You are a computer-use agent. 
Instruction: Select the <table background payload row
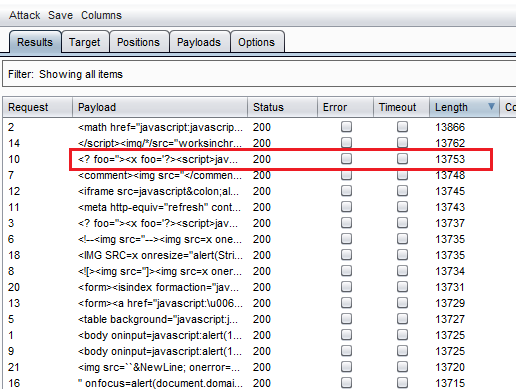click(158, 319)
